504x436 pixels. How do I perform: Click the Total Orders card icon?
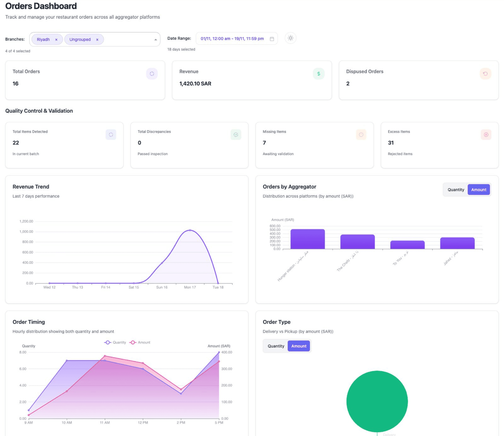tap(152, 74)
